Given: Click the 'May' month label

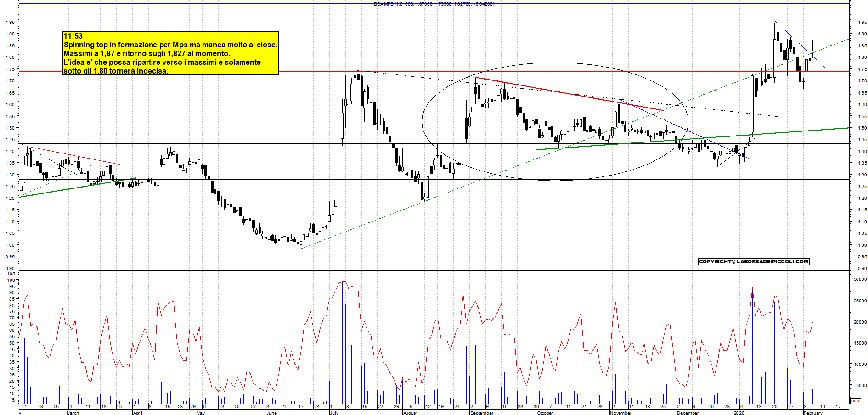Looking at the screenshot, I should point(200,413).
